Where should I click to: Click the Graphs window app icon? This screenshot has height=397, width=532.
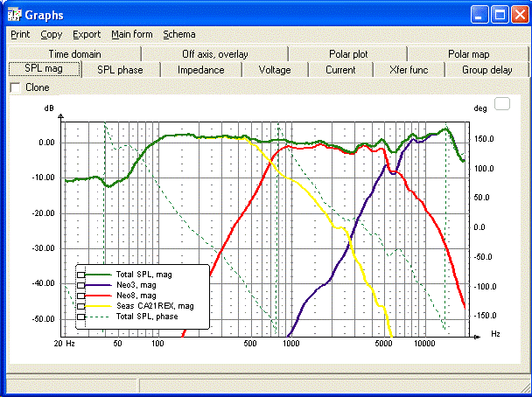tap(14, 15)
